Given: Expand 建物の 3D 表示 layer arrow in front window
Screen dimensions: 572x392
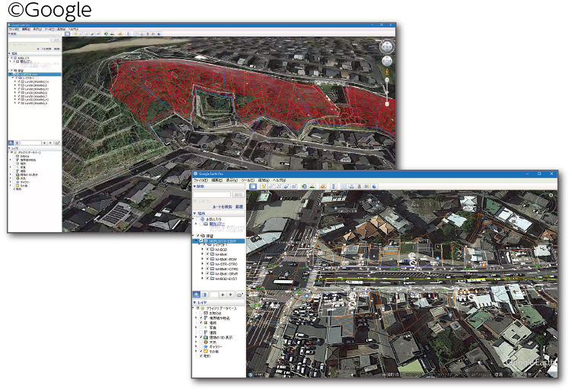Looking at the screenshot, I should [196, 337].
